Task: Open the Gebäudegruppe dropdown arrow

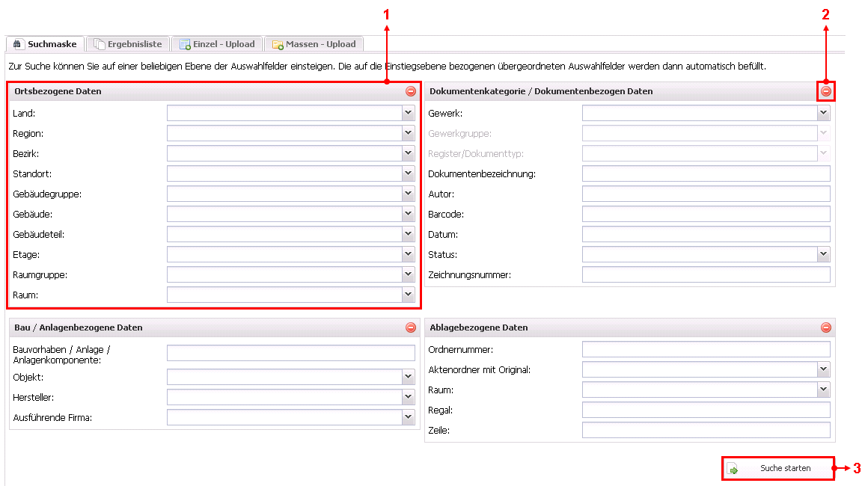Action: point(409,194)
